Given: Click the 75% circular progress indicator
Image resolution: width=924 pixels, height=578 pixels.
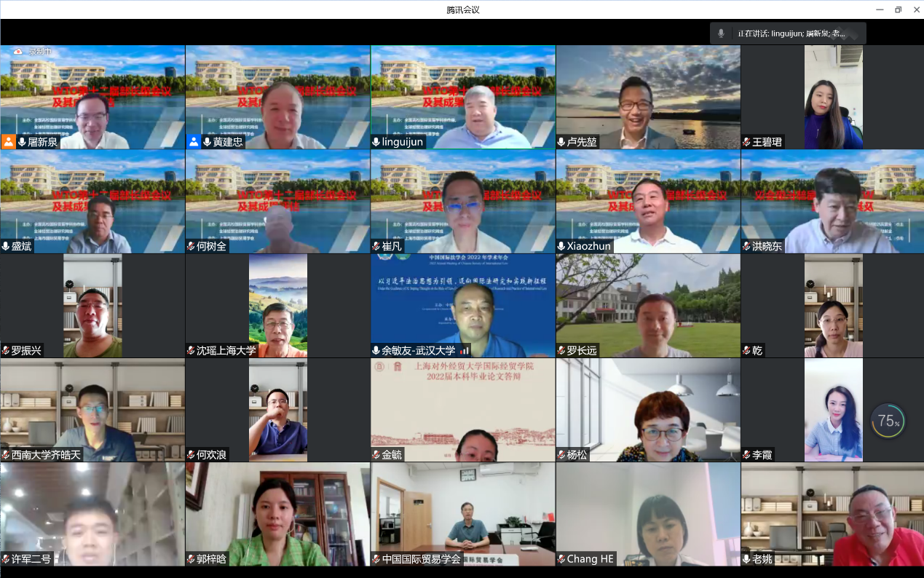Looking at the screenshot, I should pyautogui.click(x=888, y=421).
